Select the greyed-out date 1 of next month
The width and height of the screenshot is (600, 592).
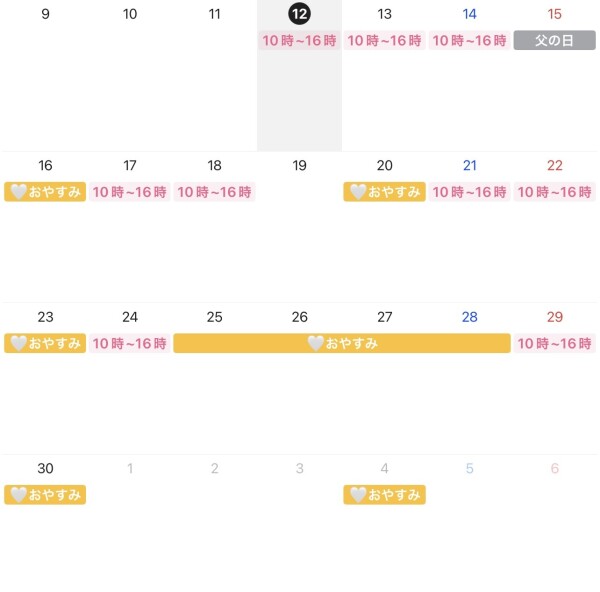click(130, 468)
